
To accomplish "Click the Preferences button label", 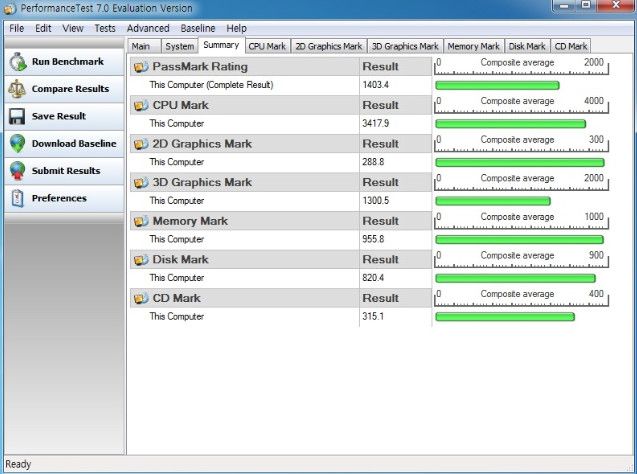I will point(59,198).
